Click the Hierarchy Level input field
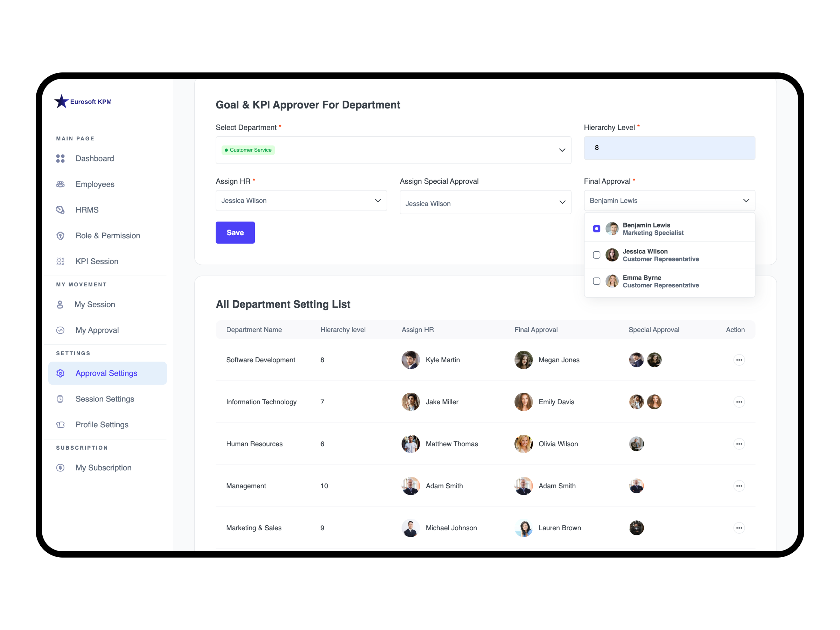This screenshot has width=840, height=630. tap(669, 148)
